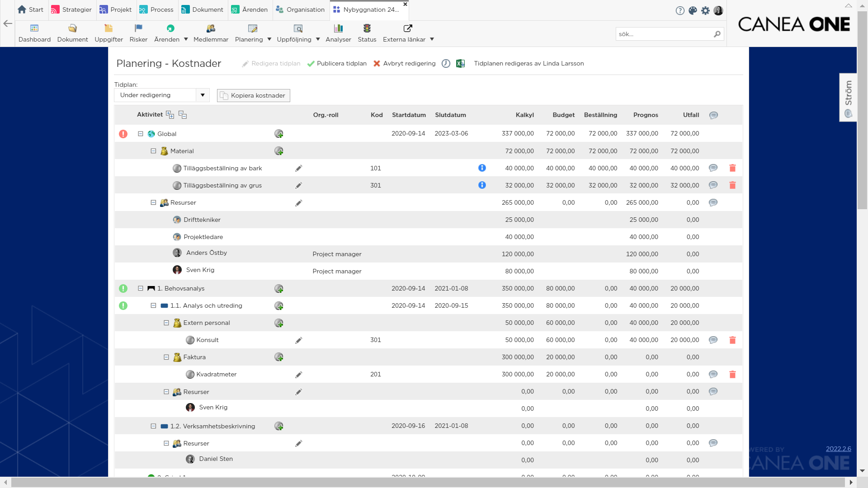Open the theme palette icon
This screenshot has height=488, width=868.
(x=693, y=10)
